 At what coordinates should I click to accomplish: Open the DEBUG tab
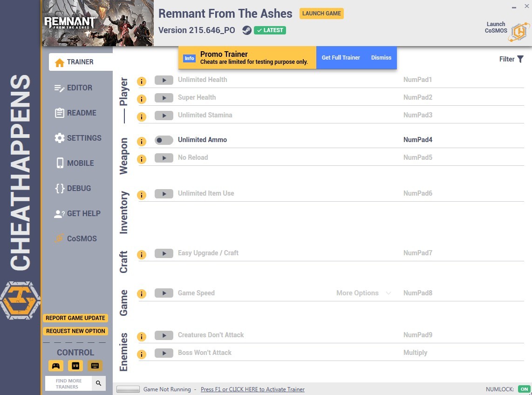73,188
